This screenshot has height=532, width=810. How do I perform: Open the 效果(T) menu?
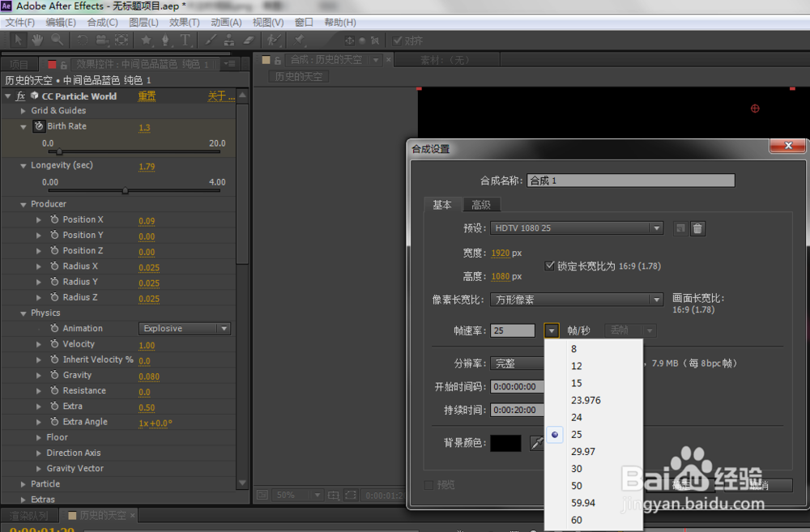click(x=184, y=22)
